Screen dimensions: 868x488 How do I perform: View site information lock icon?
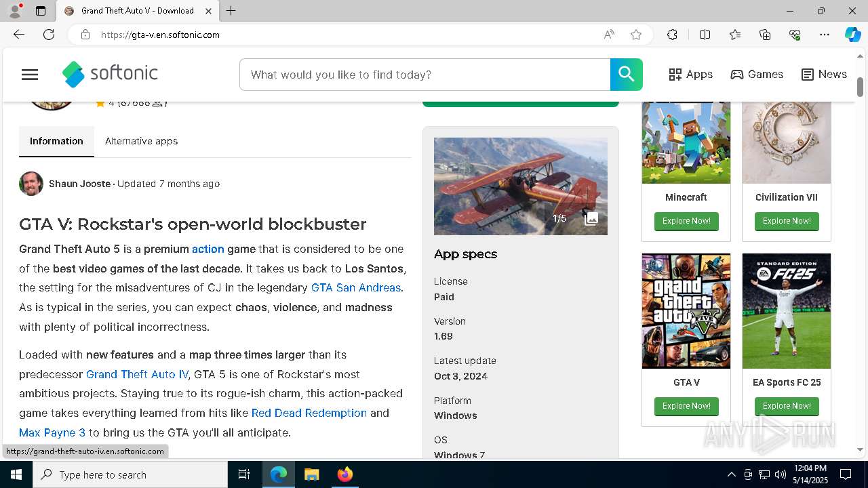[x=85, y=35]
